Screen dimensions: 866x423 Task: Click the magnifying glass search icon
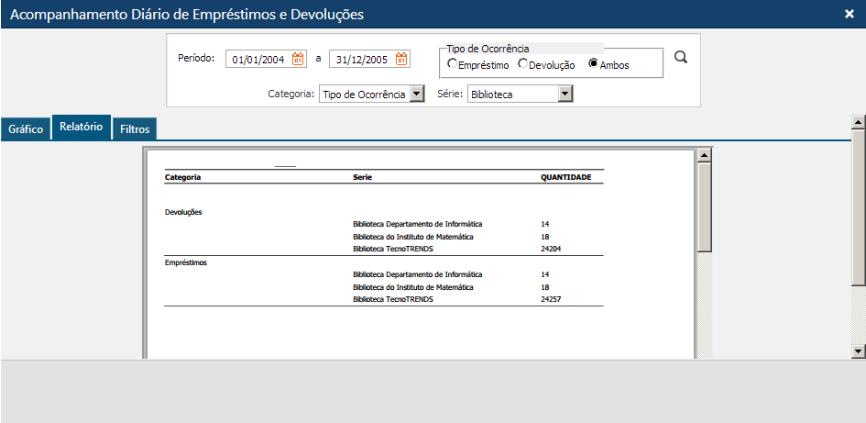coord(681,58)
